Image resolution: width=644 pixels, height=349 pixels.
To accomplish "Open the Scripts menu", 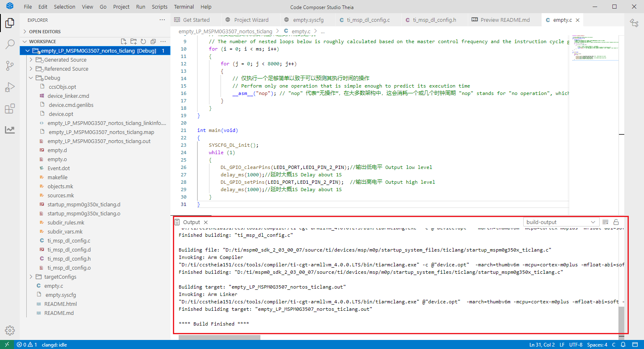I will point(160,7).
